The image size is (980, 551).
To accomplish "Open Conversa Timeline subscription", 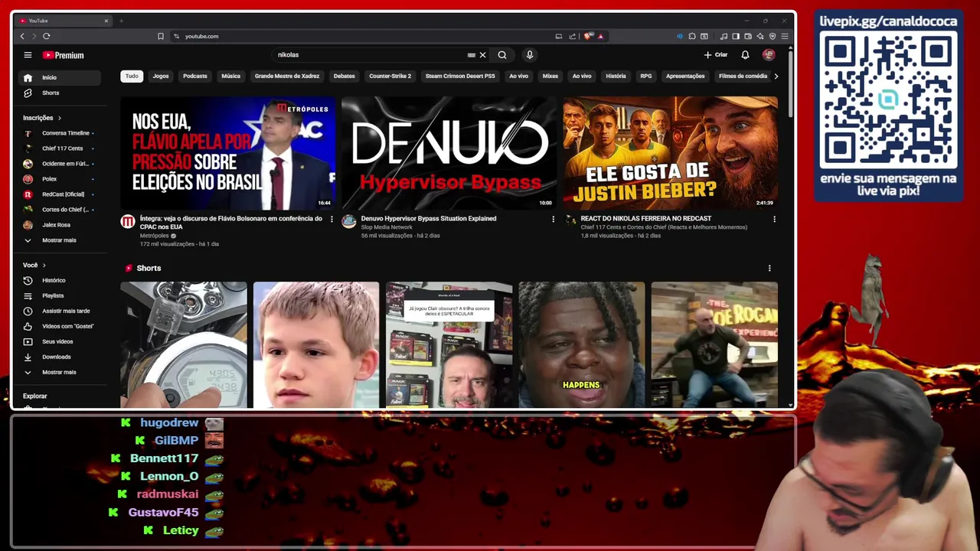I will (x=60, y=133).
